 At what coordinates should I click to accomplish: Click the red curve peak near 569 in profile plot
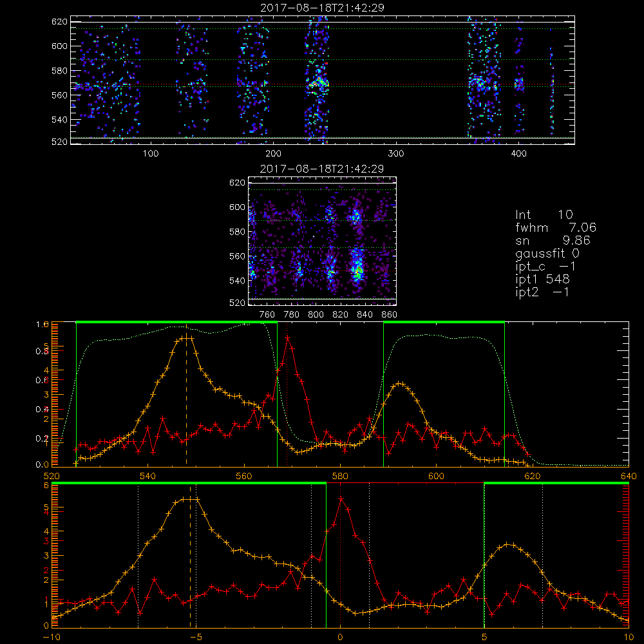click(287, 337)
